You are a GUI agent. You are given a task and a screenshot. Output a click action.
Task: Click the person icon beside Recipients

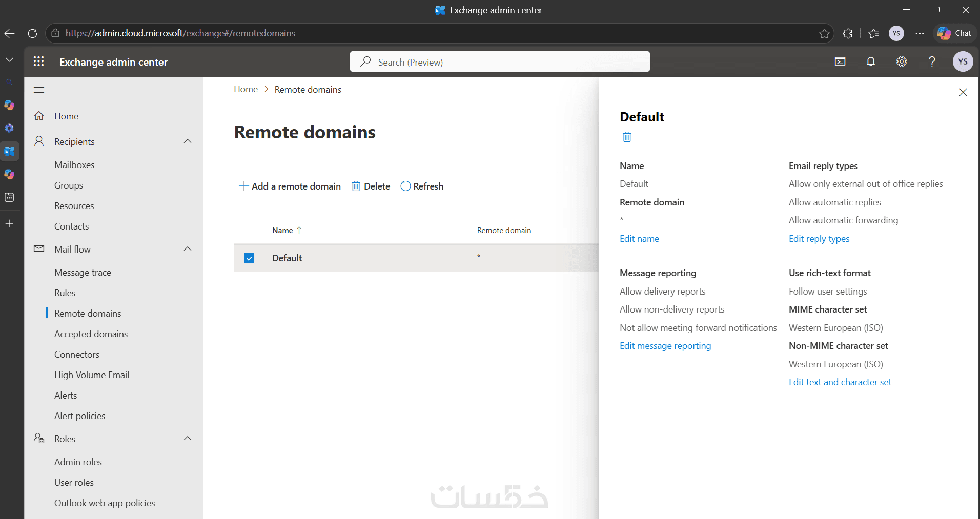pos(39,141)
